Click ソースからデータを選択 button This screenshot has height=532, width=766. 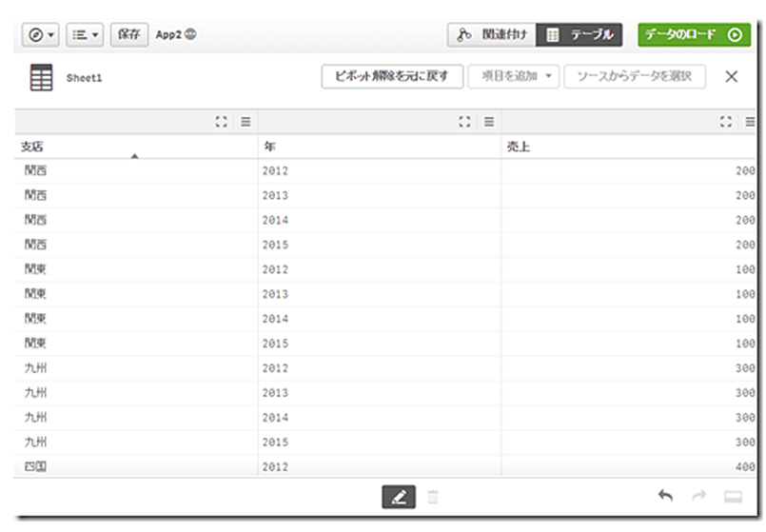point(635,77)
